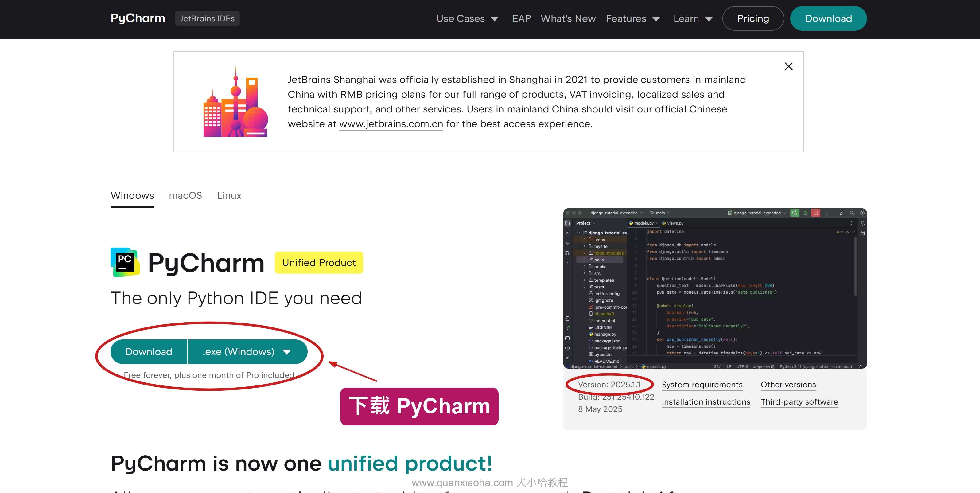This screenshot has width=980, height=493.
Task: Go to What's New
Action: 568,18
